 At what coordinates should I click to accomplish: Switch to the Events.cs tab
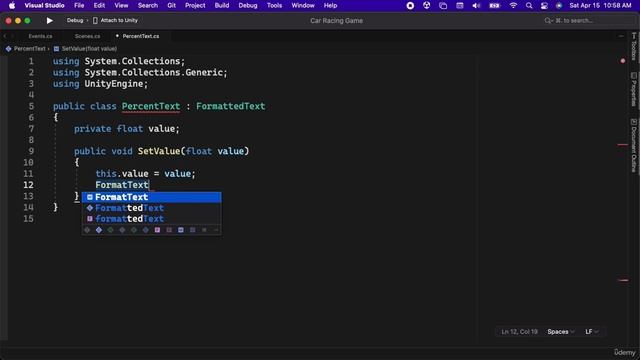coord(40,36)
